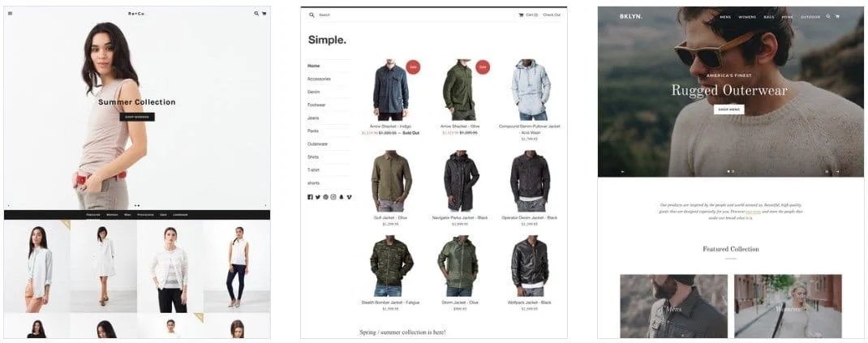Click the search icon in Re+Co header
The height and width of the screenshot is (343, 868).
pyautogui.click(x=256, y=13)
